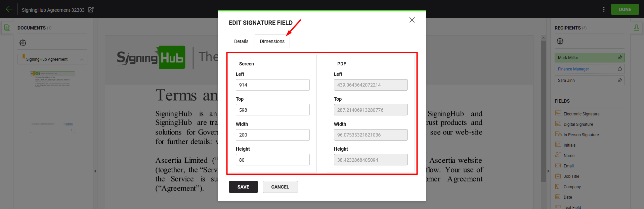Click the Screen Height input field
The image size is (644, 209).
point(272,160)
